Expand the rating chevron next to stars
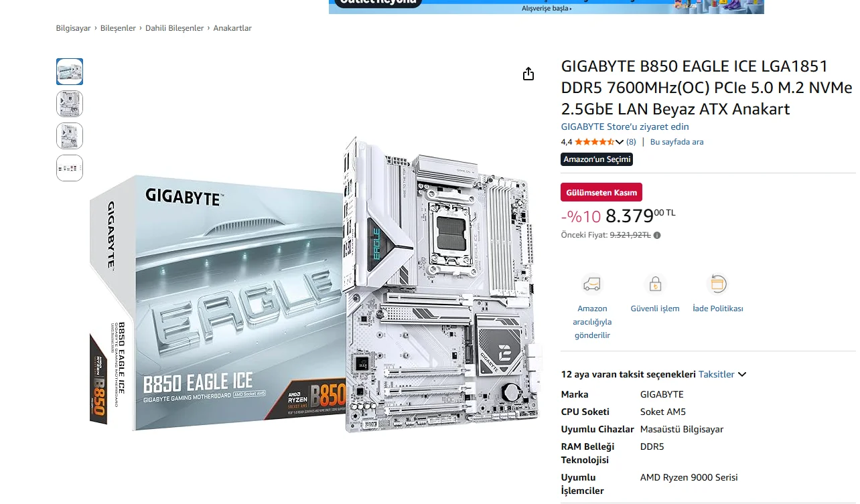The height and width of the screenshot is (504, 860). click(x=620, y=142)
